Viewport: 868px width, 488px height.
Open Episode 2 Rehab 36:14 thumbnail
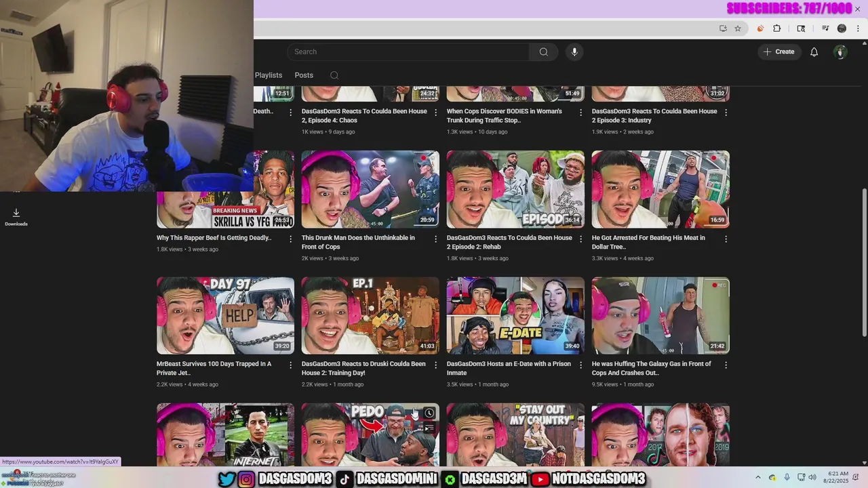515,189
